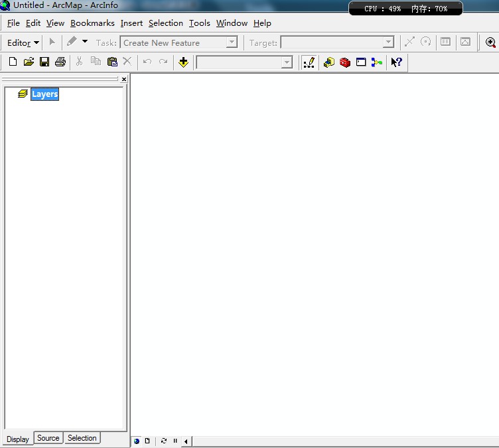This screenshot has height=448, width=499.
Task: Open the Attributes window icon
Action: tap(445, 42)
